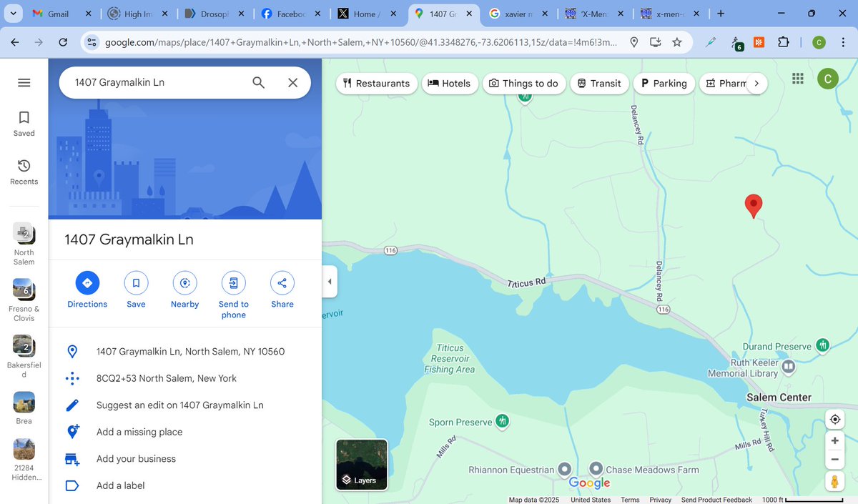The image size is (858, 504).
Task: Collapse the side panel arrow
Action: (x=330, y=282)
